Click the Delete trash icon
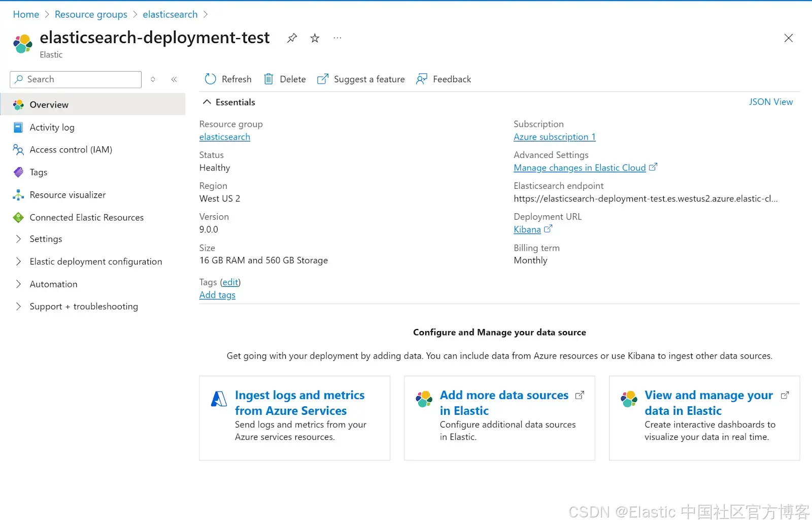This screenshot has height=526, width=812. [268, 79]
